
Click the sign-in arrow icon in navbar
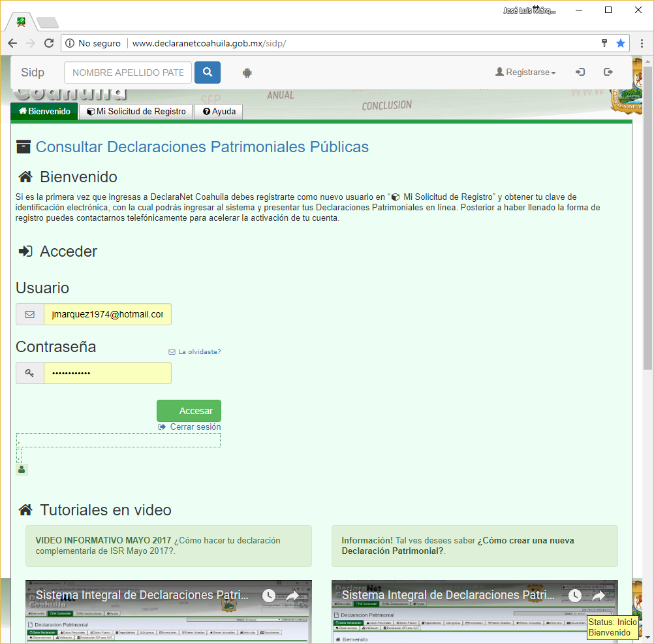(580, 72)
